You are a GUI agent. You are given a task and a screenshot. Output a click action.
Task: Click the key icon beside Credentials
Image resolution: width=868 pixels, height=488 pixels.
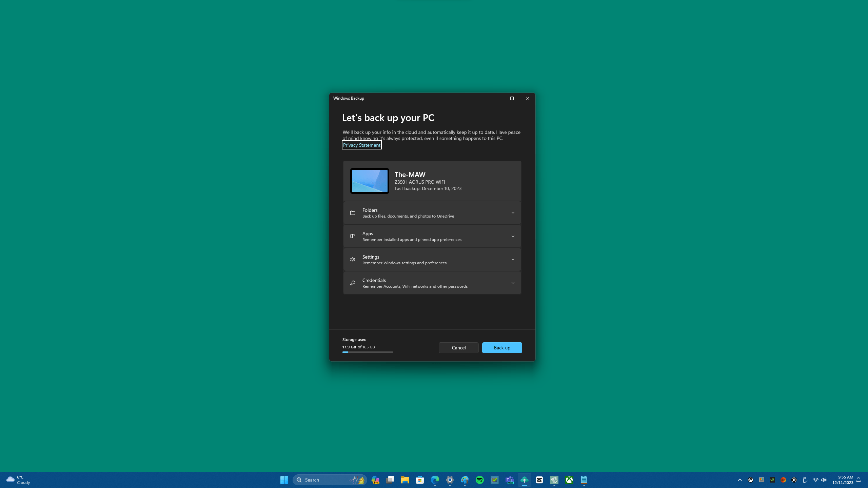[x=353, y=283]
